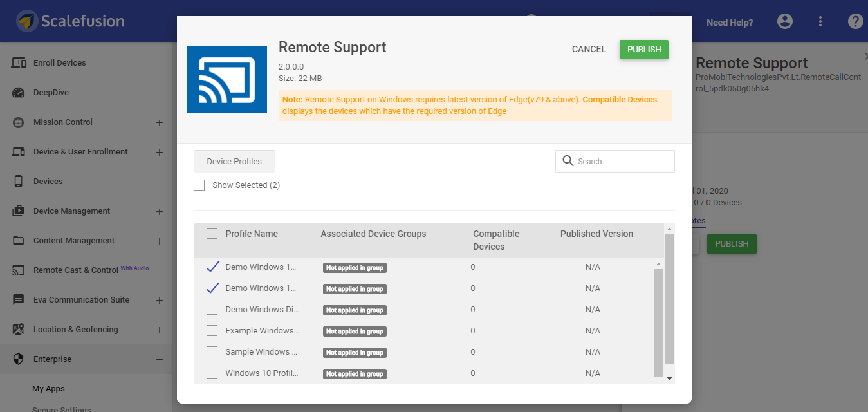The width and height of the screenshot is (868, 412).
Task: Click the Remote Support app icon
Action: click(226, 80)
